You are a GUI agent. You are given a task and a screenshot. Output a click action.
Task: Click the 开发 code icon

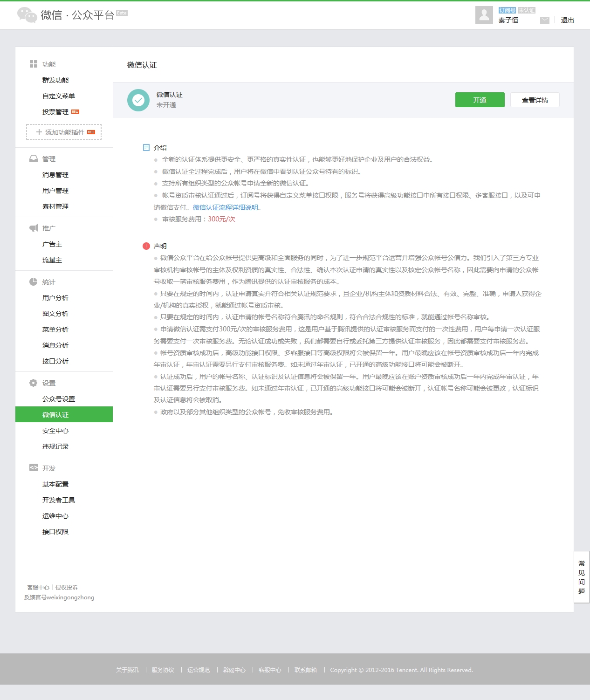tap(34, 467)
